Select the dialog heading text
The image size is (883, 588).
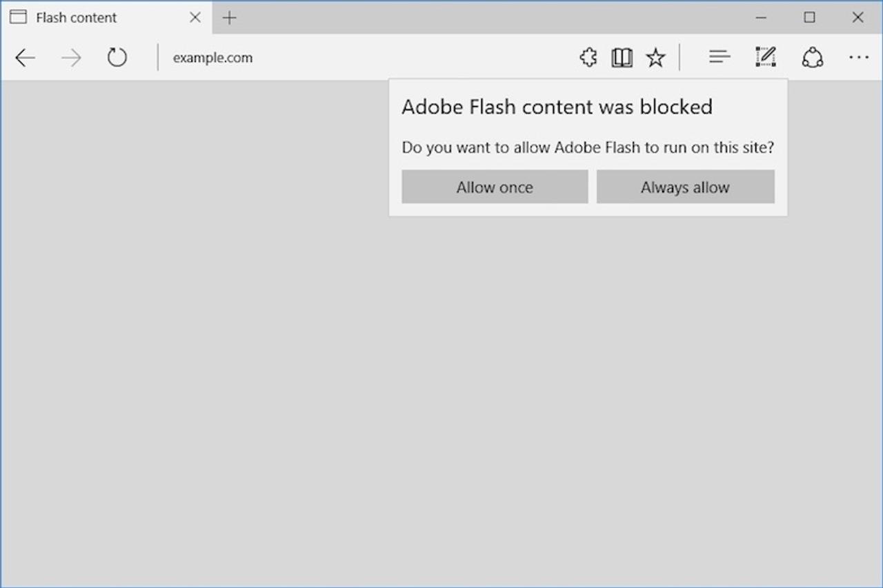557,107
